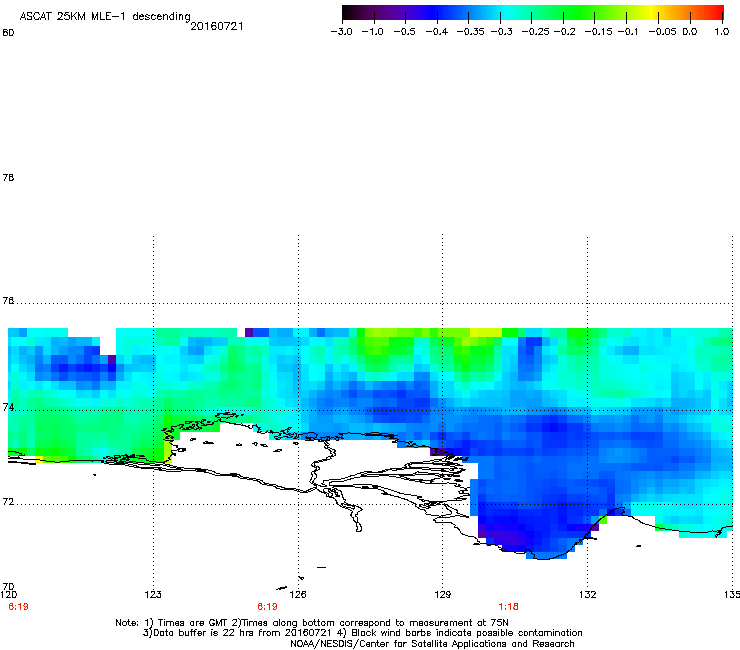Click the "-0.4" color bar label
740x650 pixels.
pos(437,32)
